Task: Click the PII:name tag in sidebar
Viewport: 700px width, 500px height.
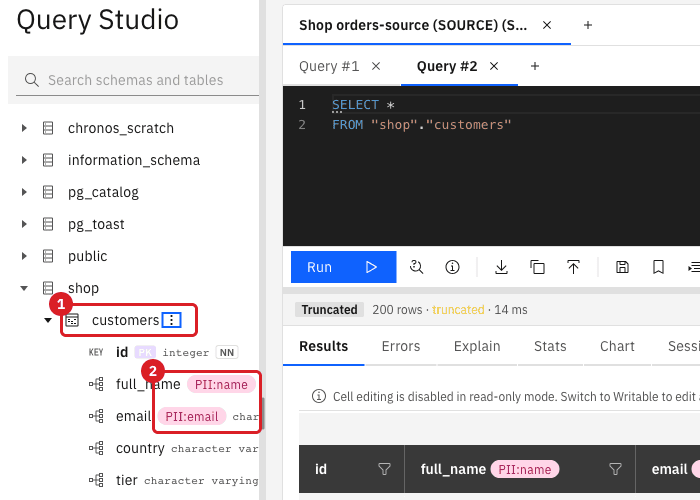Action: (221, 384)
